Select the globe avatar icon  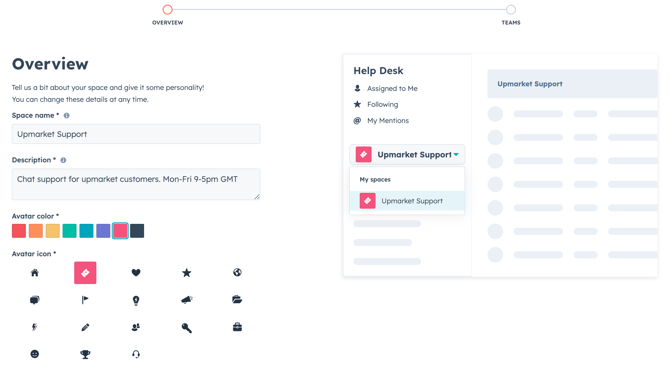coord(237,272)
